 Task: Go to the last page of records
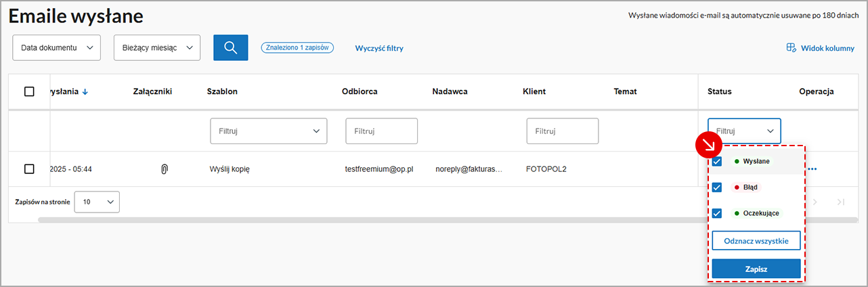tap(840, 202)
